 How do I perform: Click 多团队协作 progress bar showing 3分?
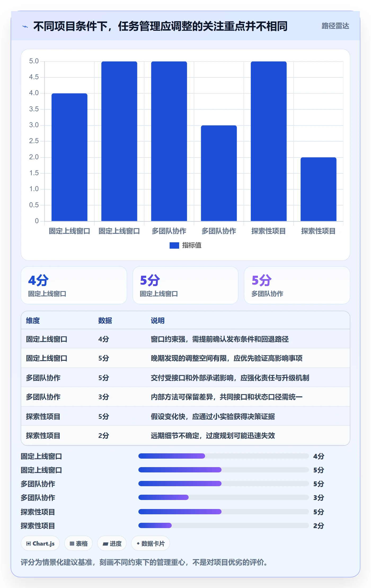pos(224,497)
